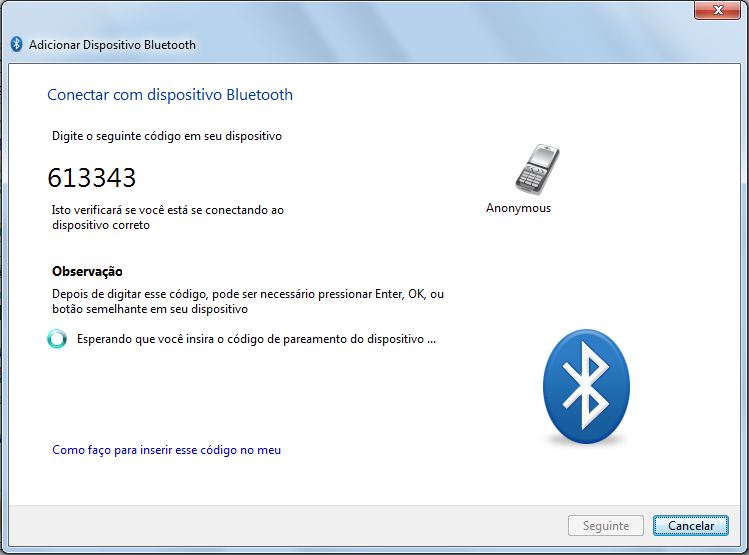Select the pairing code 613343
Image resolution: width=749 pixels, height=555 pixels.
92,178
